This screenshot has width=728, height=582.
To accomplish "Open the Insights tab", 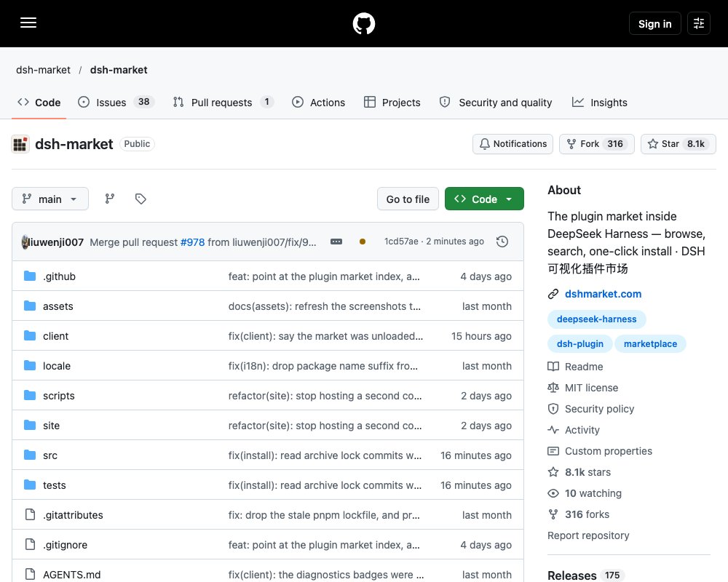I will click(x=600, y=103).
